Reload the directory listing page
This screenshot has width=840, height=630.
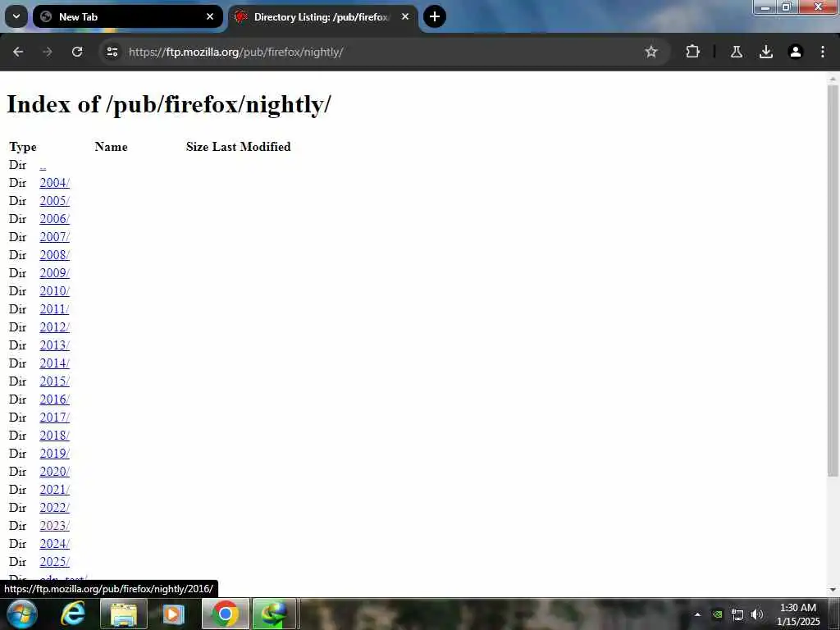(x=77, y=52)
